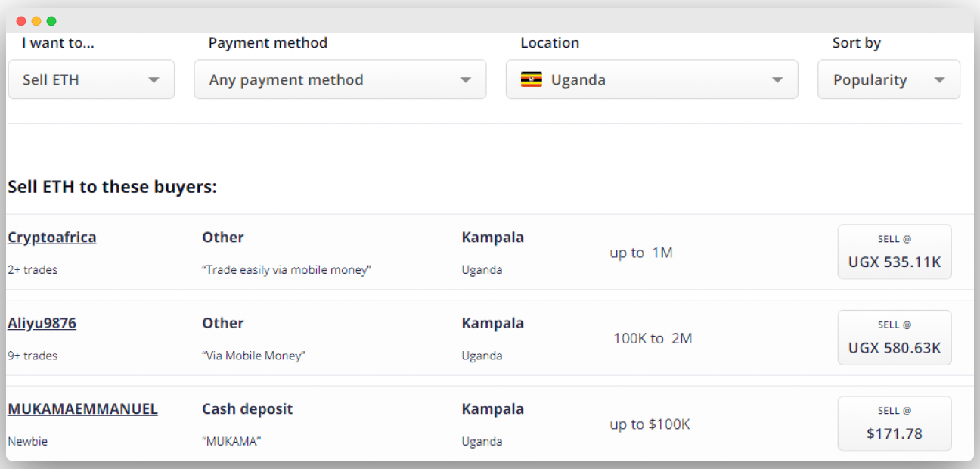980x469 pixels.
Task: Click the Sell @ $171.78 button
Action: point(894,424)
